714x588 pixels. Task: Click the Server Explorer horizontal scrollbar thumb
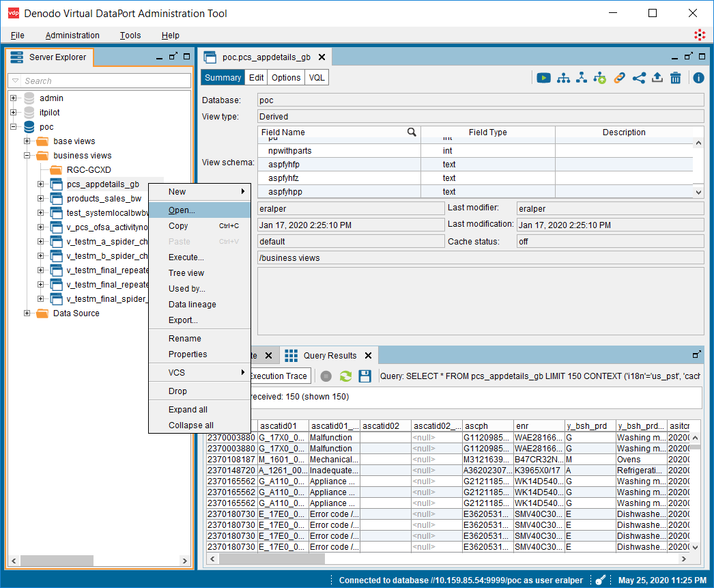[x=57, y=561]
